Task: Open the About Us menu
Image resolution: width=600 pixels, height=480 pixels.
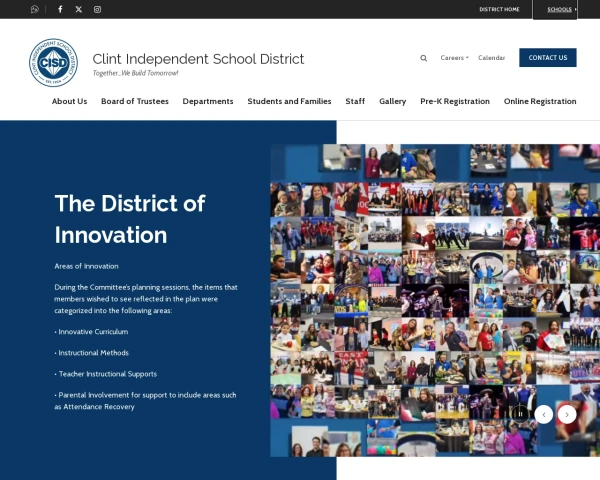Action: point(69,101)
